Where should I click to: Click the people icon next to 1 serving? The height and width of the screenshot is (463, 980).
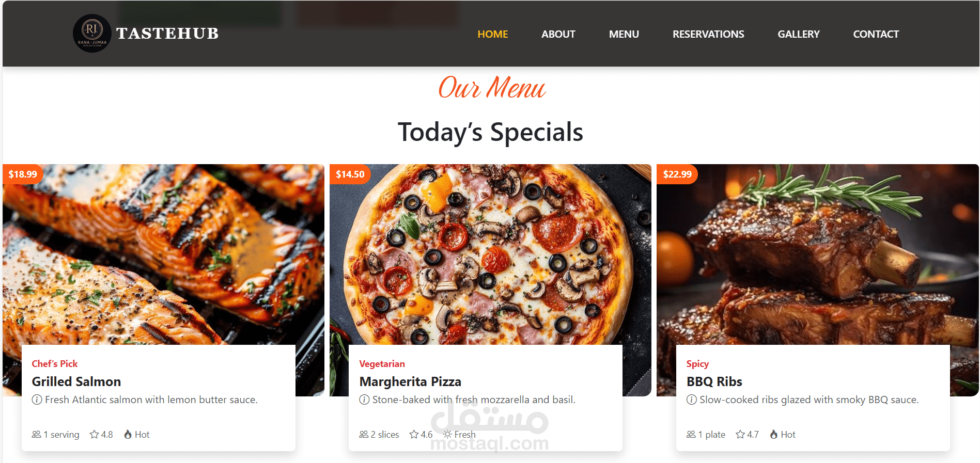[36, 434]
